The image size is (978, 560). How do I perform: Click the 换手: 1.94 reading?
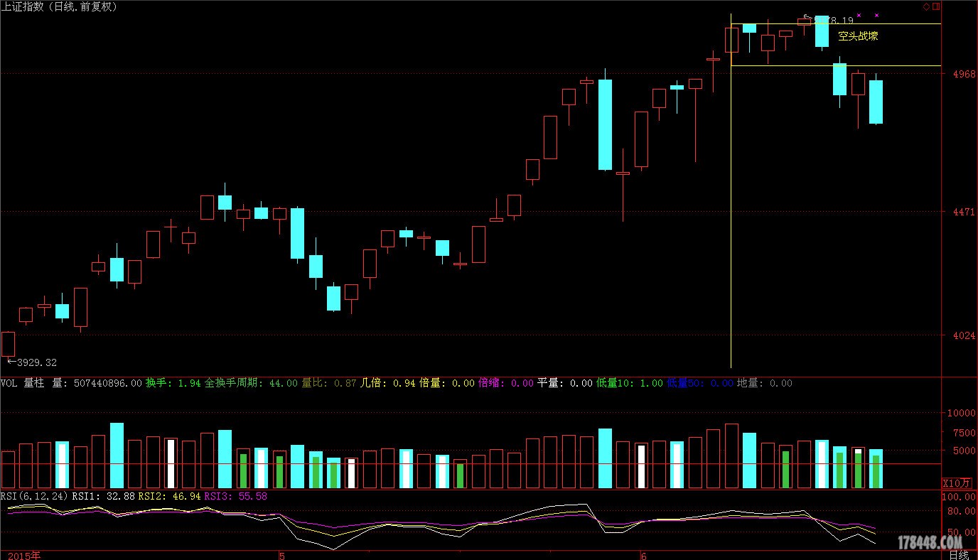(x=173, y=383)
